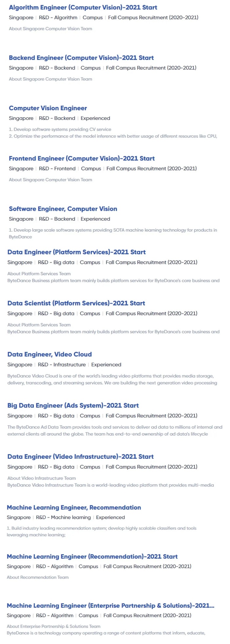Open the Data Engineer, Video Cloud listing

49,355
